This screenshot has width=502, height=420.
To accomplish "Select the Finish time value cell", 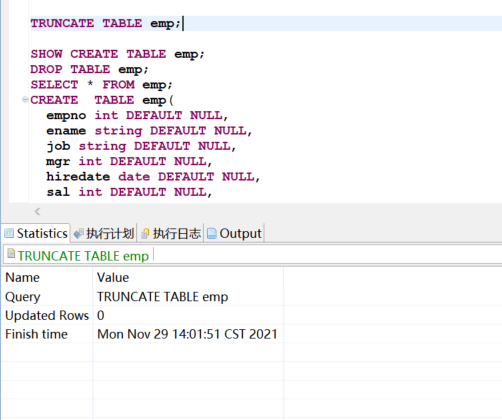I will [x=189, y=334].
